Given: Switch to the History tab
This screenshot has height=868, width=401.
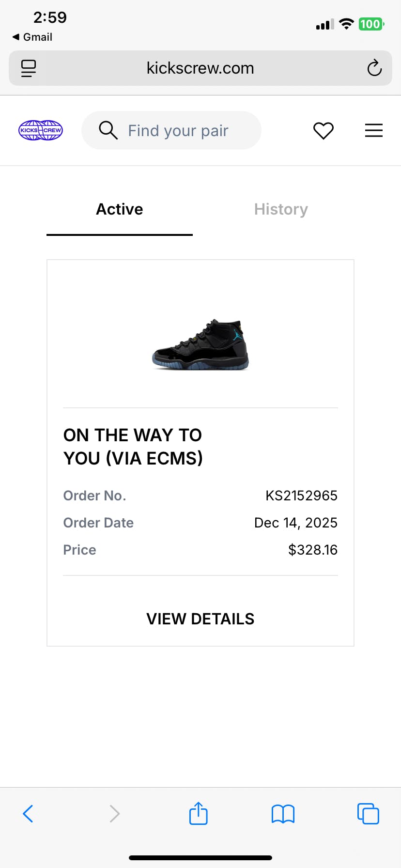Looking at the screenshot, I should point(281,209).
